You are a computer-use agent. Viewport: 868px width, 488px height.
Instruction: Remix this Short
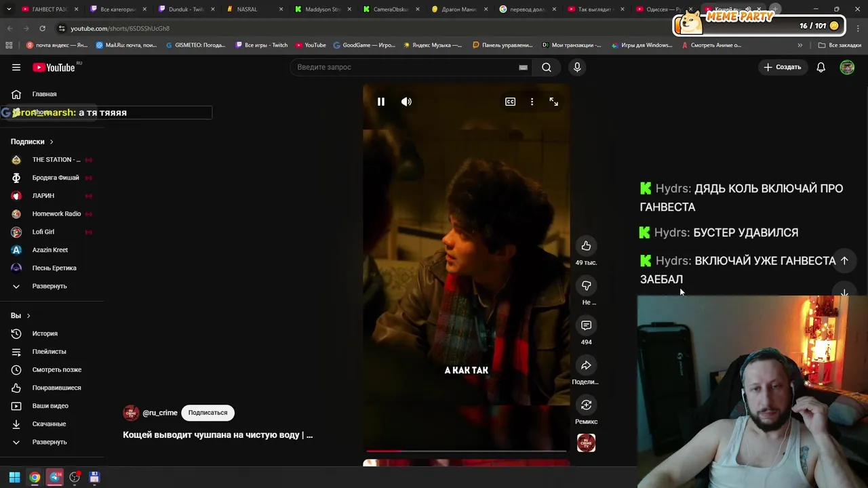coord(586,405)
